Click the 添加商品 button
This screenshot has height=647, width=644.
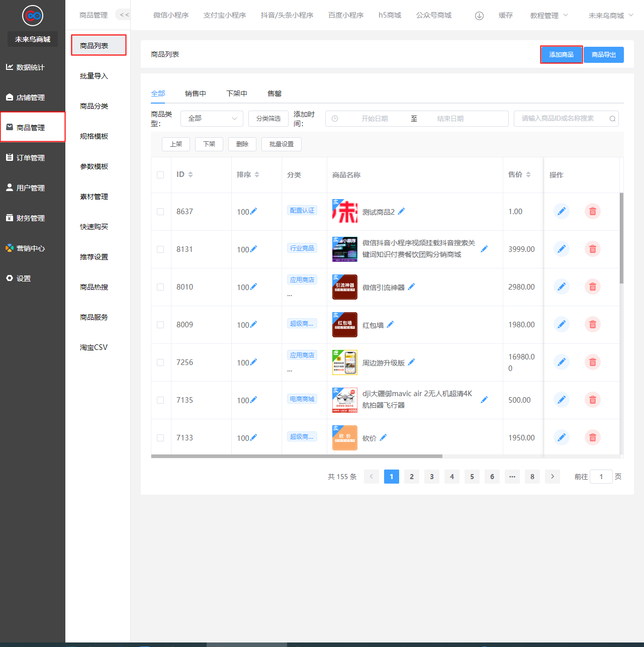click(x=561, y=55)
